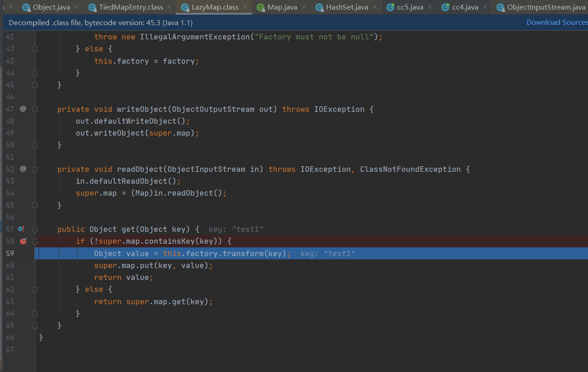Collapse the writeObject method at line 47
Screen dimensions: 588x372
tap(35, 109)
